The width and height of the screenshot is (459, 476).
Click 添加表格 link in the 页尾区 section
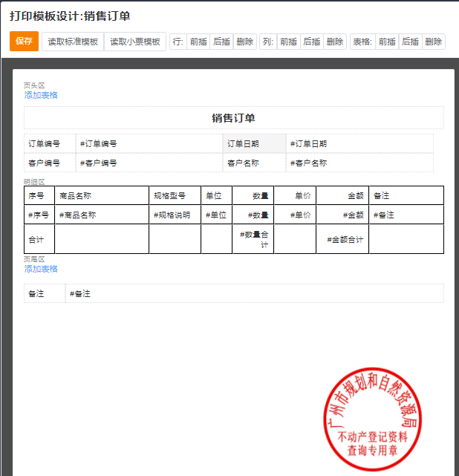[x=41, y=269]
